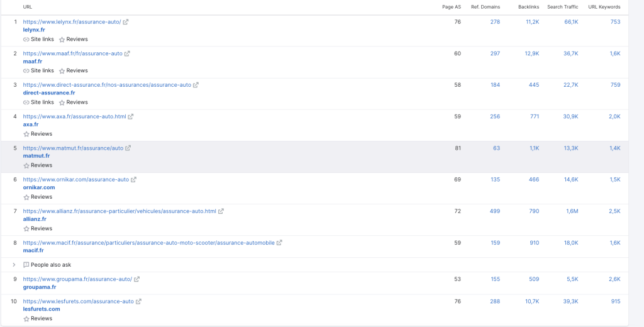Screen dimensions: 644x327
Task: Click 1,6M search traffic value for allianz.fr
Action: (x=572, y=211)
